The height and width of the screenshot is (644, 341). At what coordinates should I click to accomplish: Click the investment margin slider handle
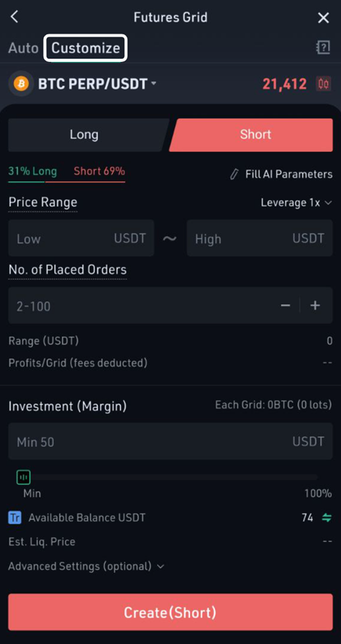pyautogui.click(x=24, y=477)
